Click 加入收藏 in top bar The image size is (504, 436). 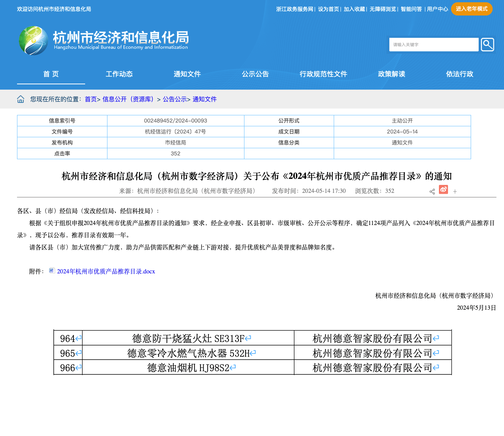click(x=354, y=9)
